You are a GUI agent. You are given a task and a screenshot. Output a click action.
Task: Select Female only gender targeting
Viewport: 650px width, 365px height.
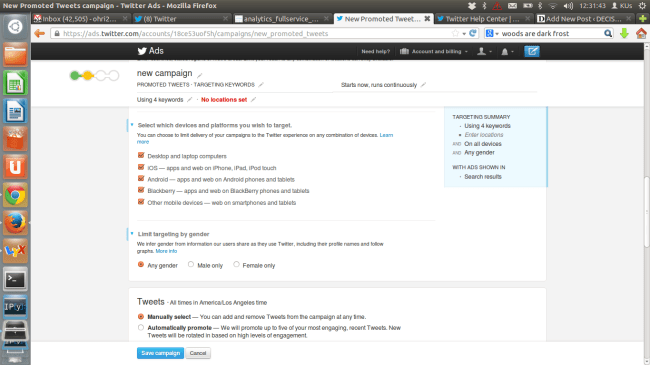tap(236, 264)
